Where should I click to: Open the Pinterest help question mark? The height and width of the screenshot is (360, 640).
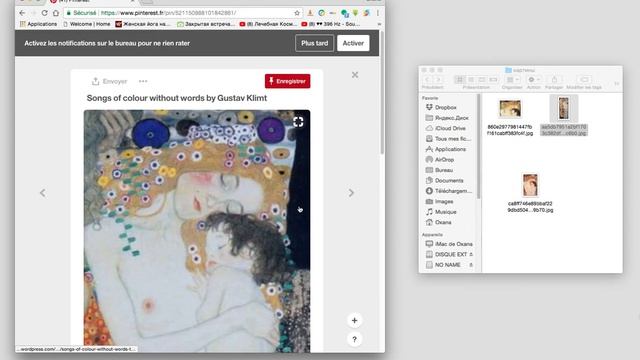coord(354,339)
